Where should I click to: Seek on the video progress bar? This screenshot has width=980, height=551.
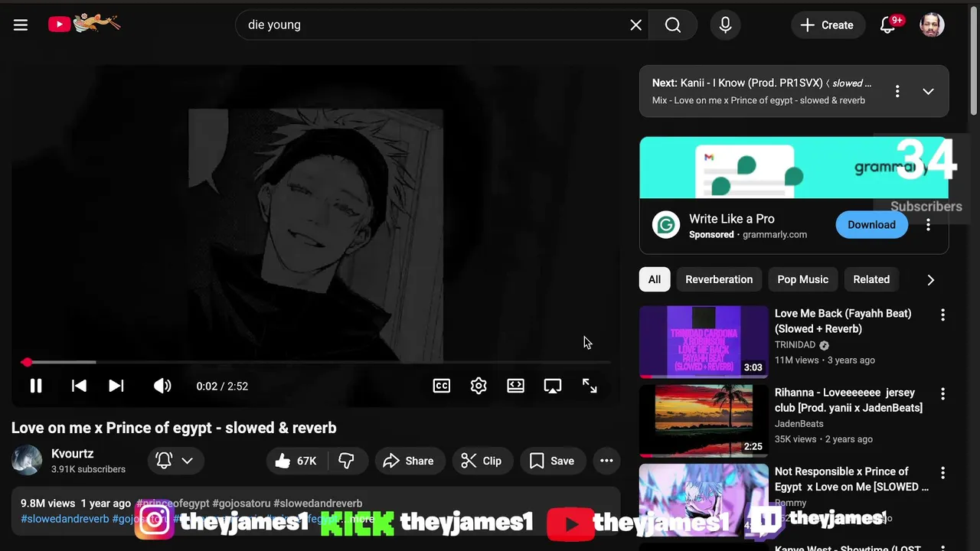(315, 362)
